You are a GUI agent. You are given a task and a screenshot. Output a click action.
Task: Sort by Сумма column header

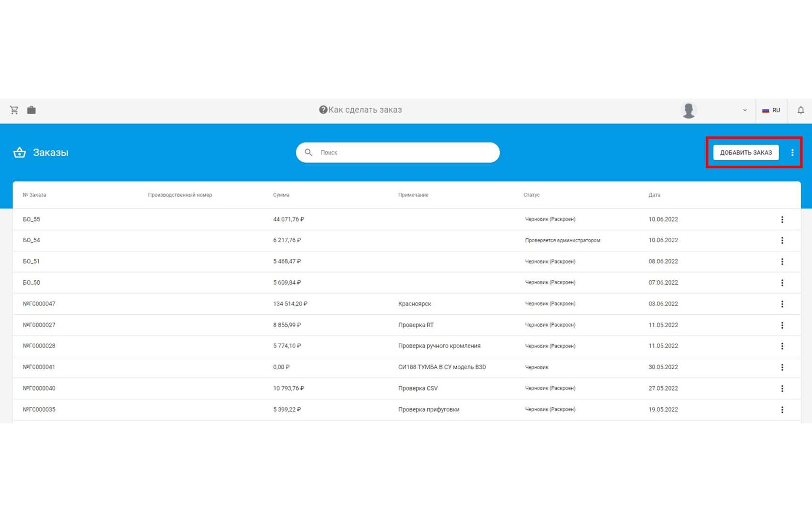click(281, 195)
